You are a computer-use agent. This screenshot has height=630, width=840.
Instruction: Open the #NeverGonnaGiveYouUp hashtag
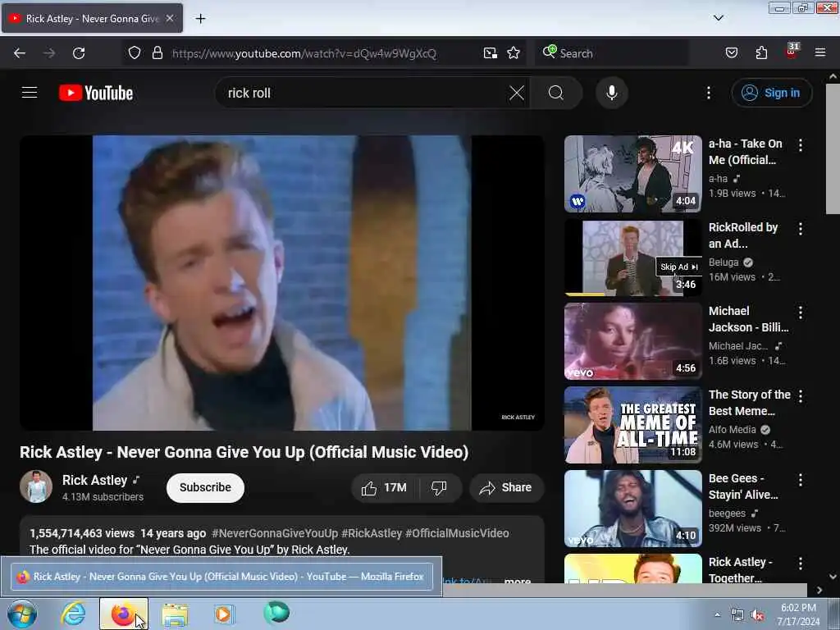[x=275, y=533]
